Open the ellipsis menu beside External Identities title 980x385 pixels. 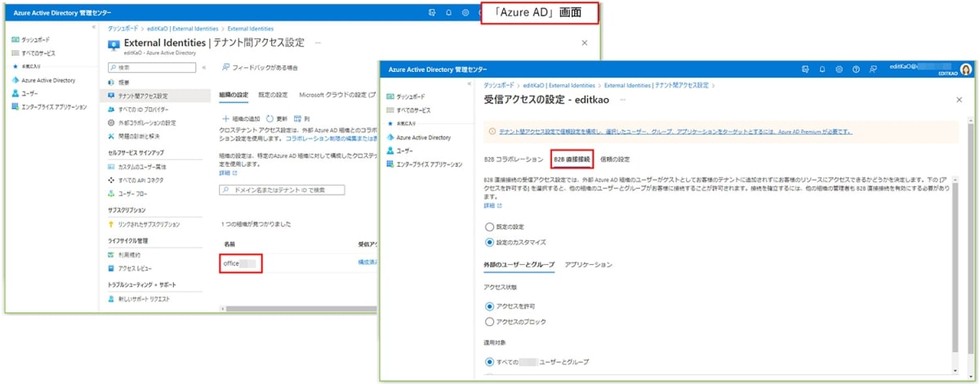click(318, 41)
